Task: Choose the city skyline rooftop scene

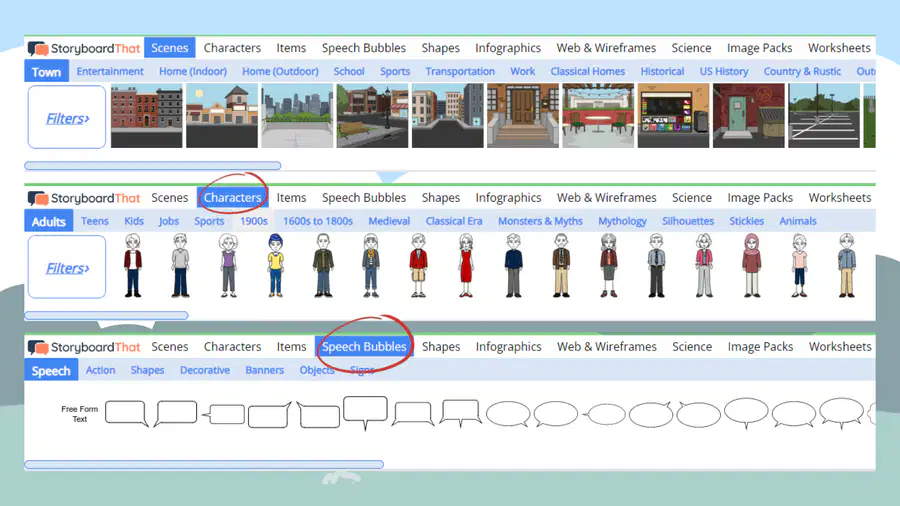Action: pyautogui.click(x=297, y=115)
